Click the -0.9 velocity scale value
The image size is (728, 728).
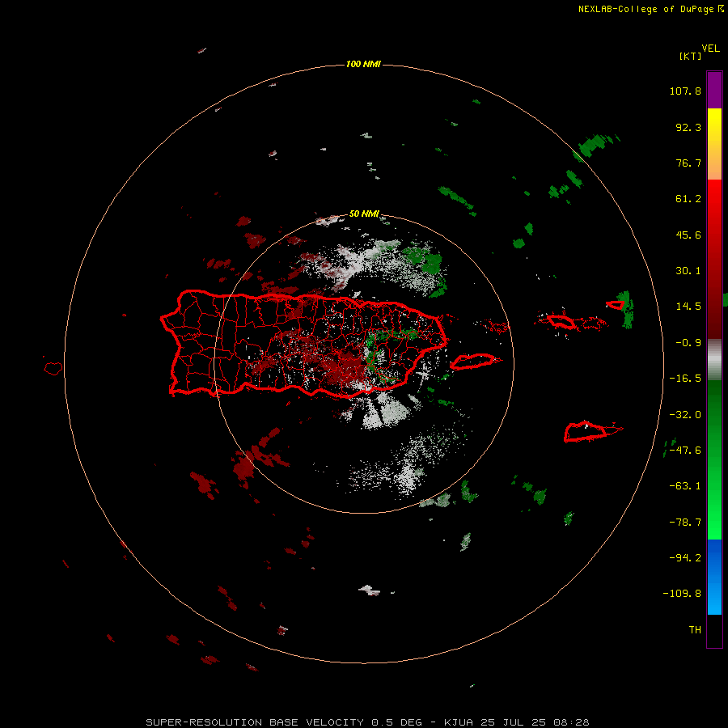pos(688,343)
